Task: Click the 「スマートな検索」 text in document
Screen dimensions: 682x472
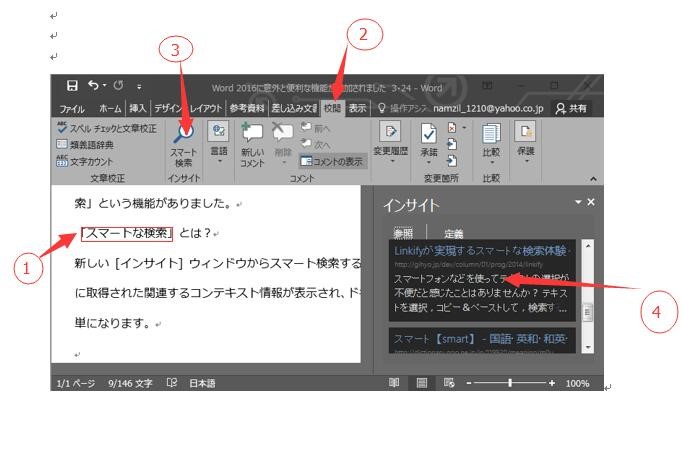Action: tap(127, 234)
